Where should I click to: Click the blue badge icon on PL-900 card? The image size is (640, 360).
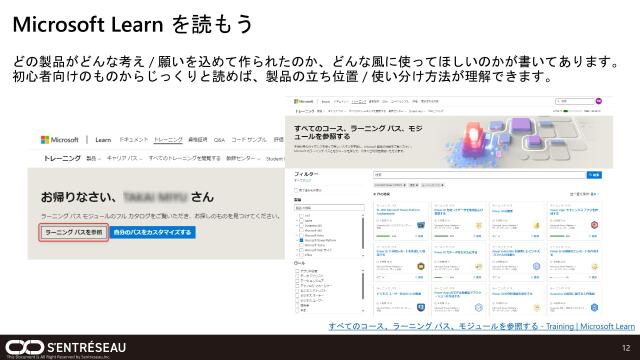(x=420, y=225)
